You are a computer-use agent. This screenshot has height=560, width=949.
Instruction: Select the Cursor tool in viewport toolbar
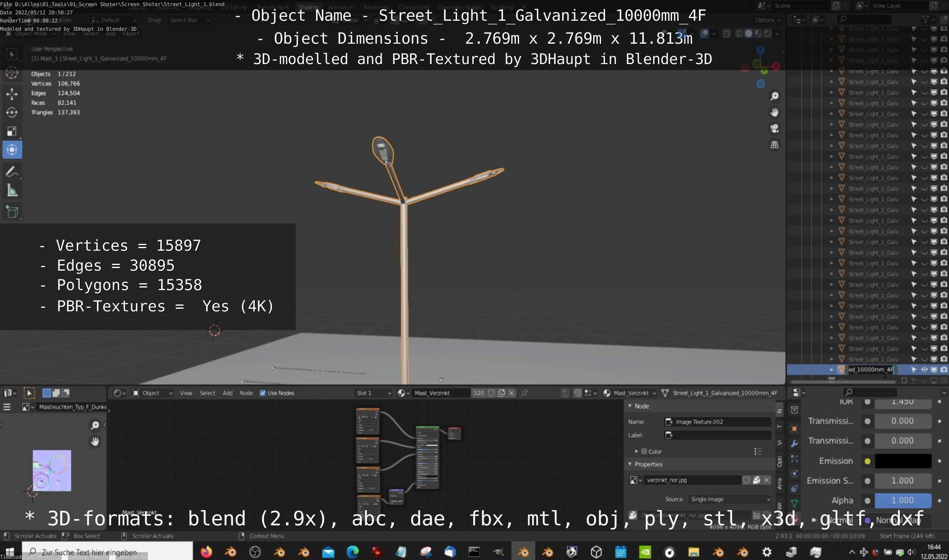coord(12,73)
